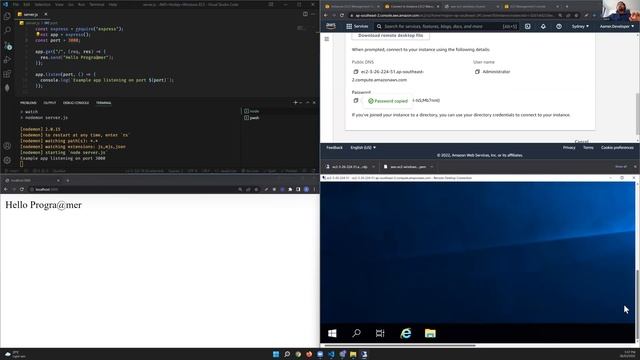
Task: Open VS Code icon on host taskbar
Action: (331, 354)
